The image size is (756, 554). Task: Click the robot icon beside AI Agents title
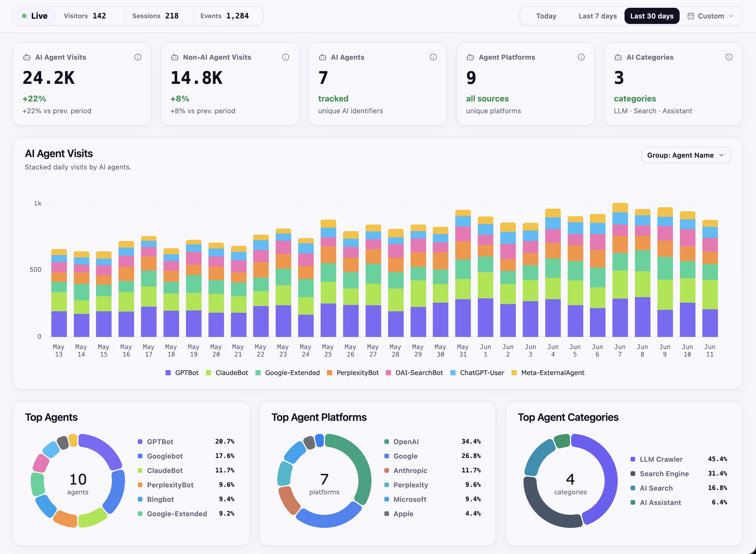click(323, 57)
